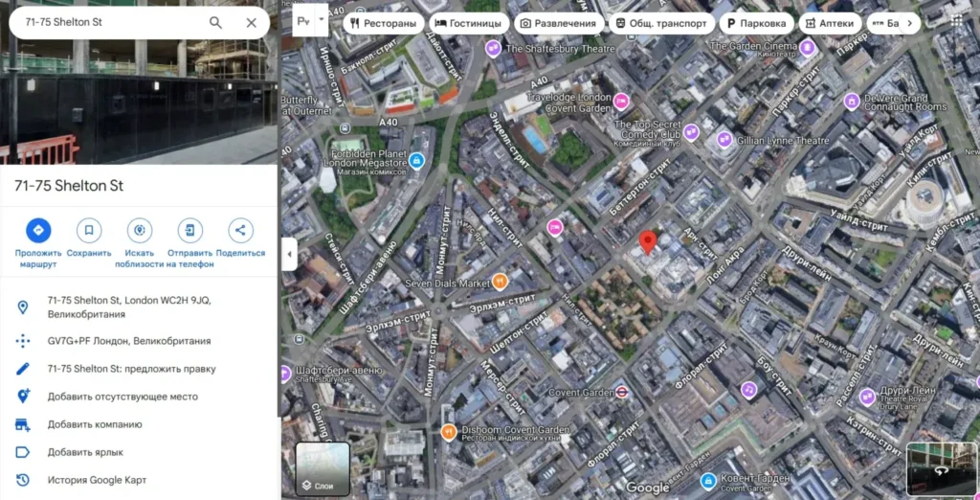The image size is (980, 500).
Task: Clear the search with the X icon
Action: 252,23
